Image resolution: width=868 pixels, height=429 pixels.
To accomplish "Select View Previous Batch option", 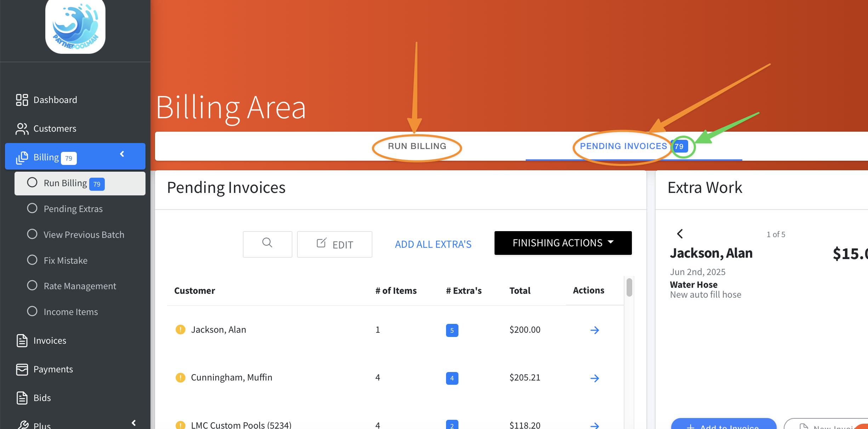I will click(32, 234).
